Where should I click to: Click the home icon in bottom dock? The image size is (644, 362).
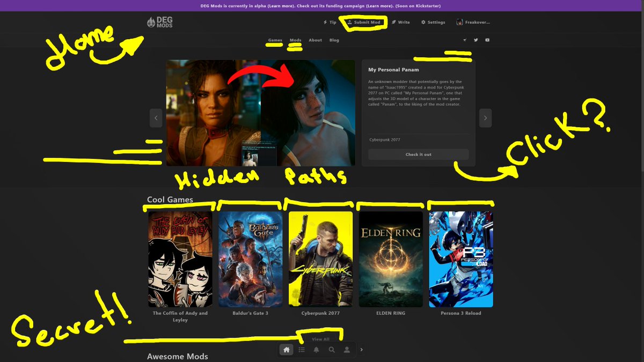click(x=287, y=350)
